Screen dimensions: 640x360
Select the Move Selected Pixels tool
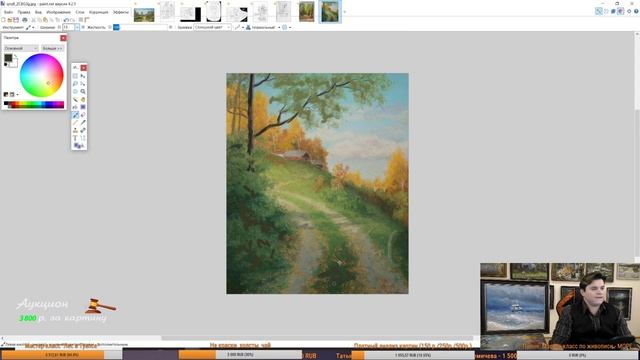[x=83, y=76]
